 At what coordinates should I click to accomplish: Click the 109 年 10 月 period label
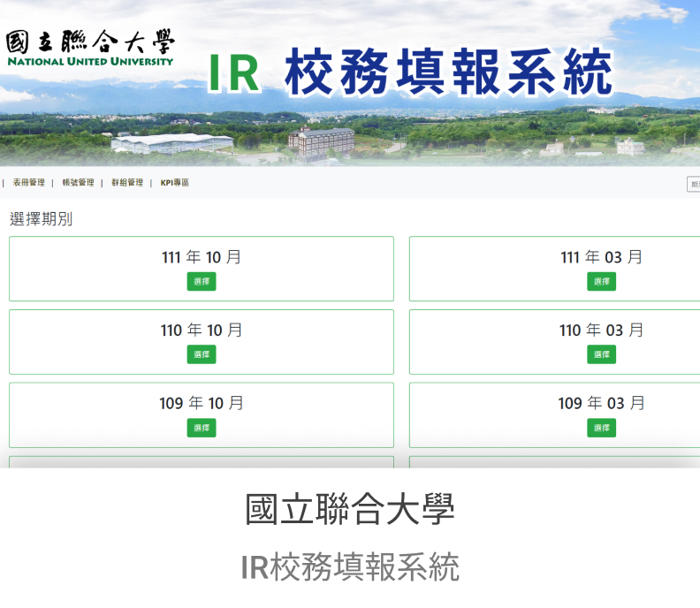tap(202, 403)
